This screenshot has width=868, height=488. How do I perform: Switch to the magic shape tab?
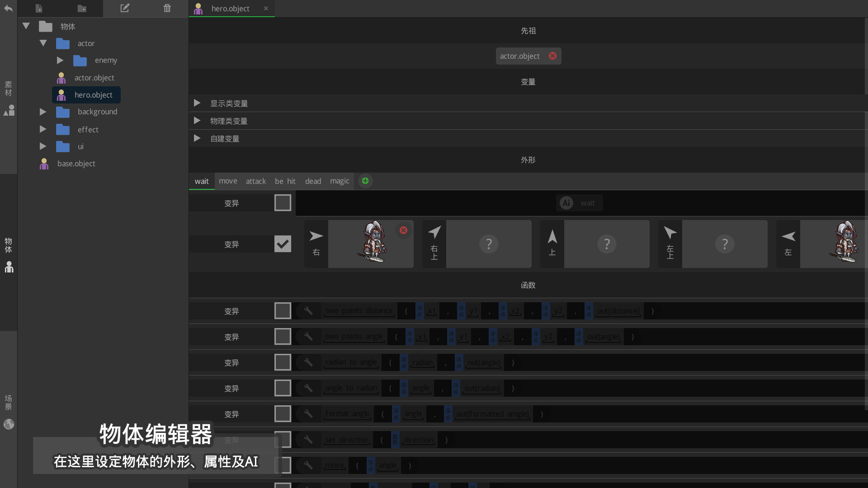339,181
